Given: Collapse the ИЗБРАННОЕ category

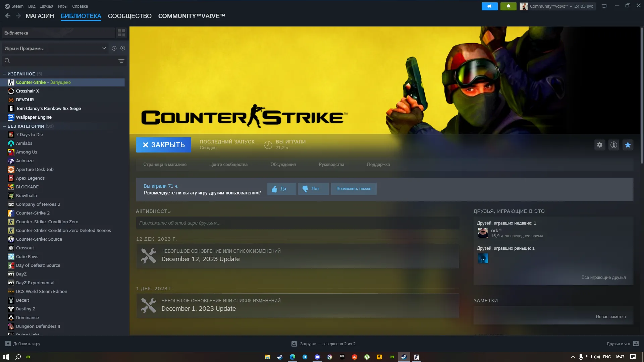Looking at the screenshot, I should point(4,74).
